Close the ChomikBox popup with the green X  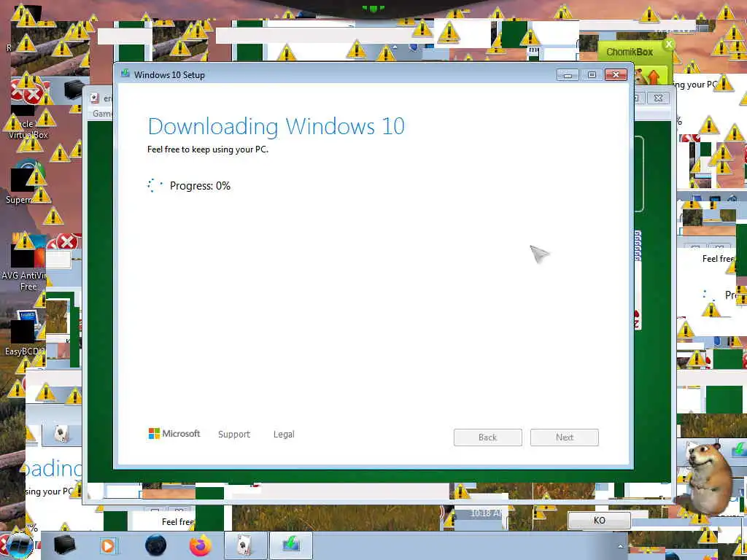coord(669,44)
